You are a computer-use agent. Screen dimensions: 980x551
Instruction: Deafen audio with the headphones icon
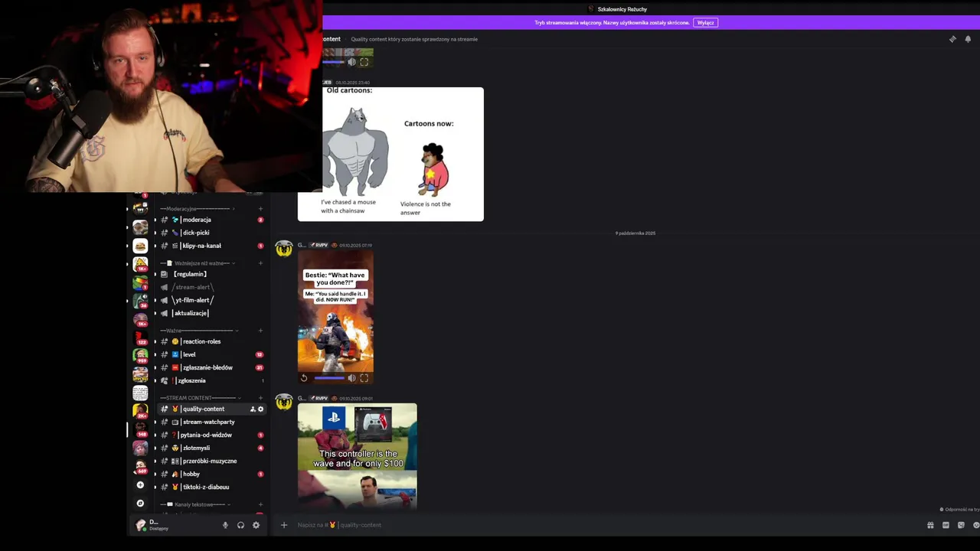click(x=240, y=525)
